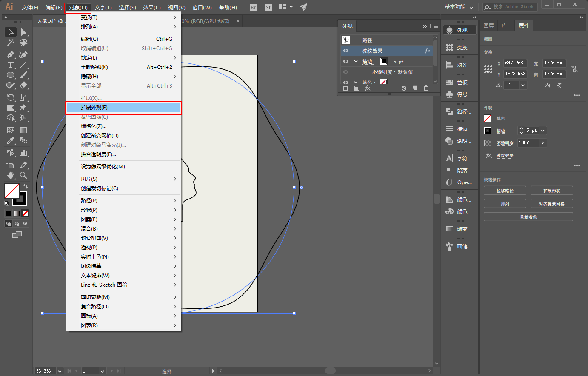Swap fill and stroke colors arrow

25,186
